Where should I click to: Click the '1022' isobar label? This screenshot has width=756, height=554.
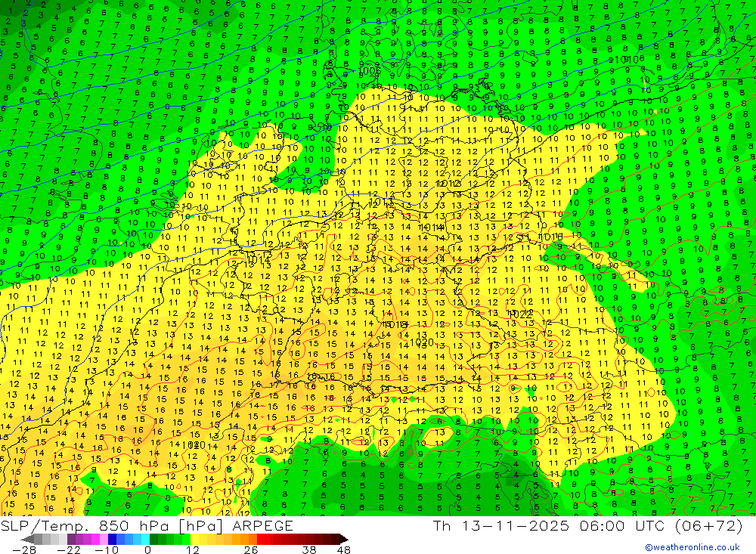(520, 314)
